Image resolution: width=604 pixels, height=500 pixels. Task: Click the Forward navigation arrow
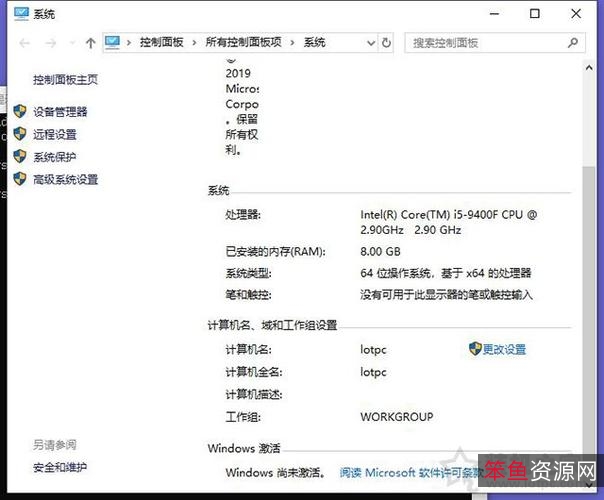pos(51,43)
